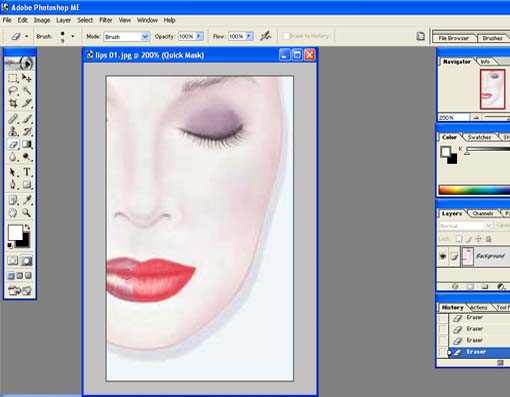Select the Magic Wand tool

click(x=27, y=90)
